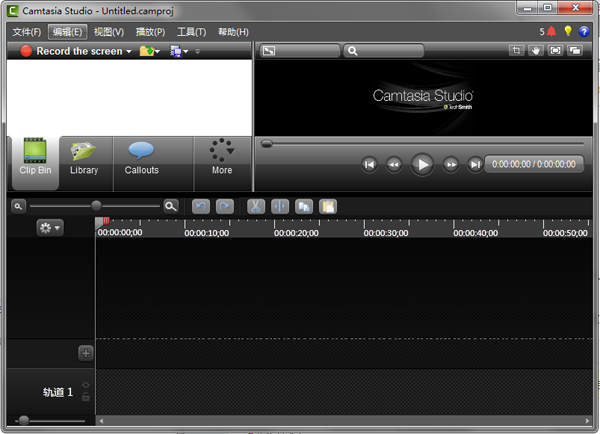Viewport: 600px width, 434px height.
Task: Click the Split tool icon
Action: 280,206
